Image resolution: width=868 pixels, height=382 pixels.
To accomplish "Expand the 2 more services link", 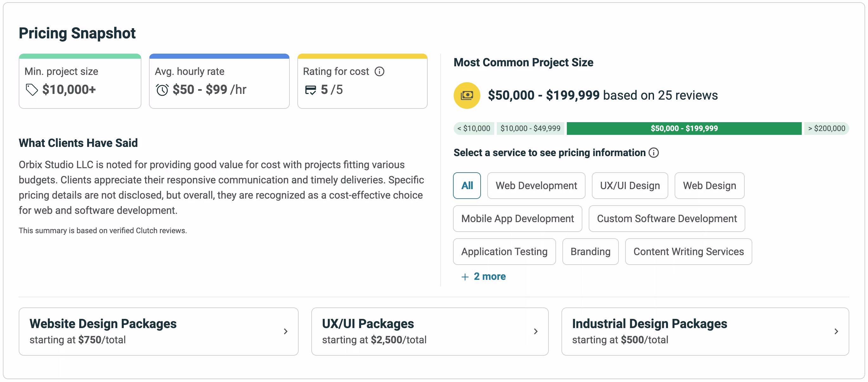I will 483,277.
